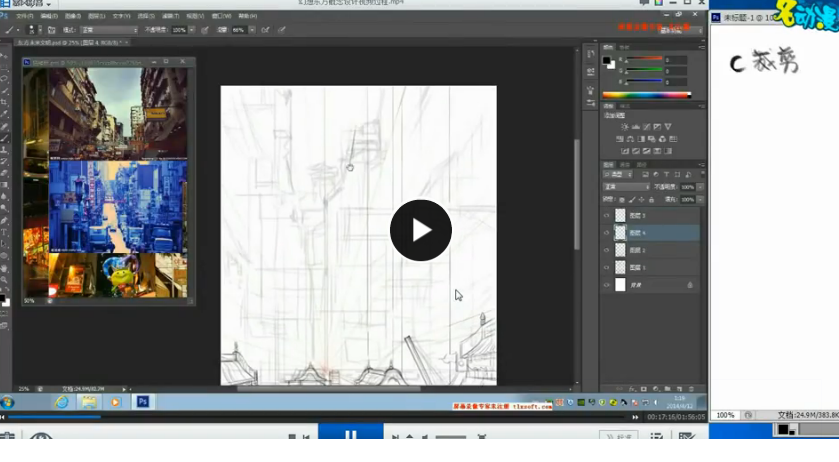
Task: Click the red (R) slider in the Color panel
Action: [645, 58]
